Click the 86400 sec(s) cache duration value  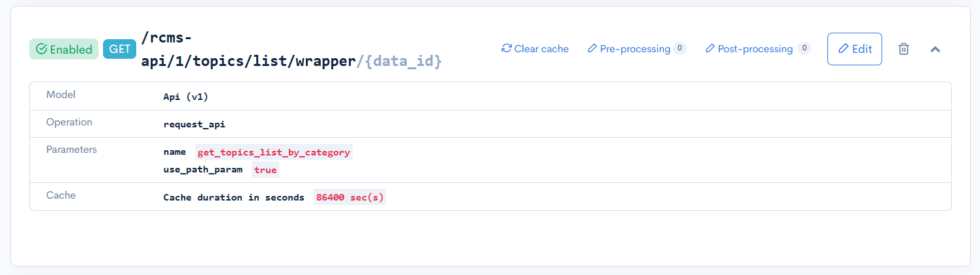tap(349, 197)
